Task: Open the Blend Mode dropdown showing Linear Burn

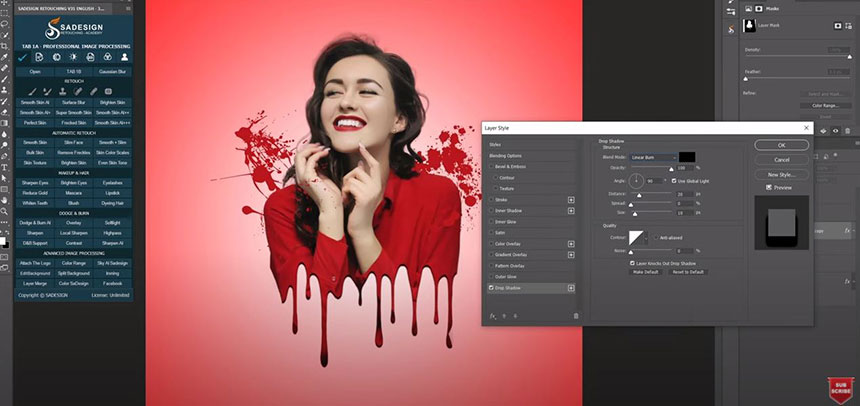Action: click(x=653, y=157)
